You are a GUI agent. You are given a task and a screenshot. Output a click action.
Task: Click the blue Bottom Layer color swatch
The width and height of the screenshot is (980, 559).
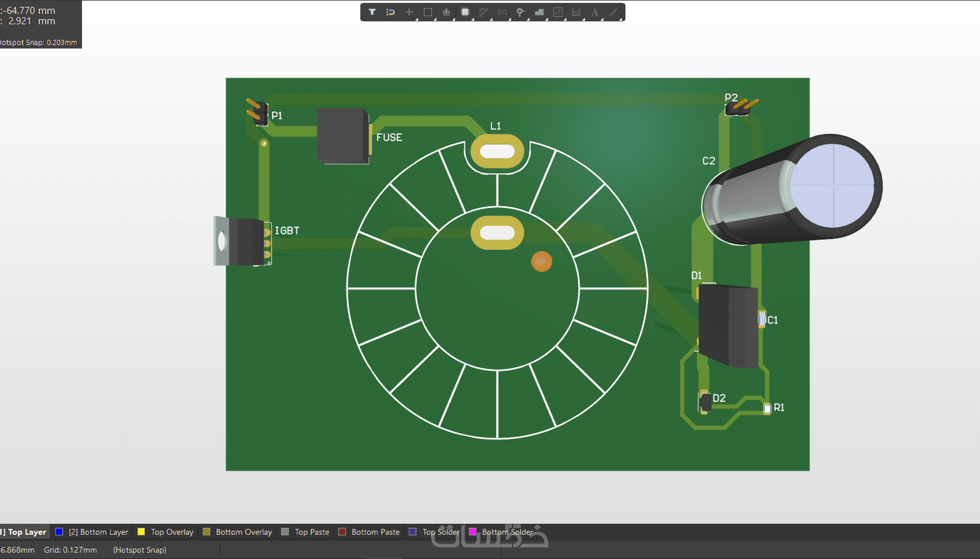coord(59,532)
